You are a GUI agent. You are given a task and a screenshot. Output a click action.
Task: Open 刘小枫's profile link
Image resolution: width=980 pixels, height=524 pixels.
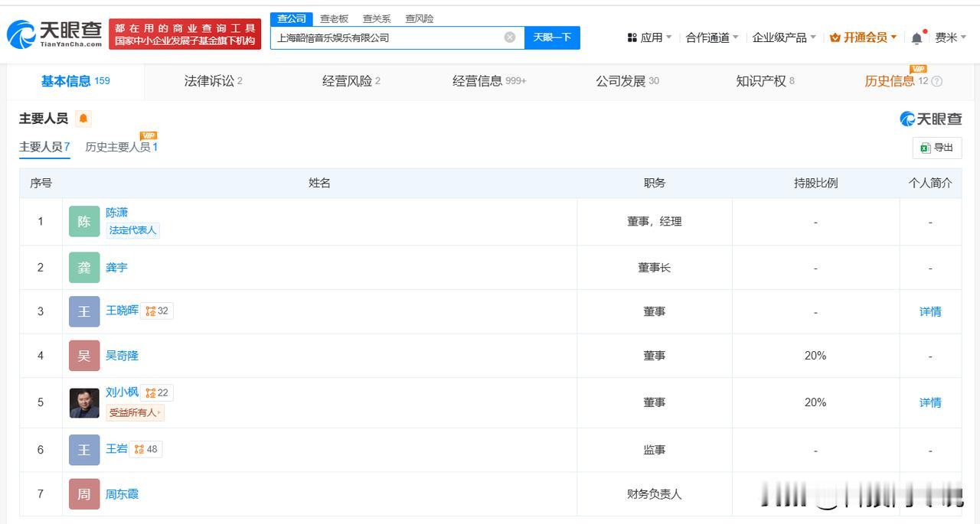pyautogui.click(x=122, y=392)
